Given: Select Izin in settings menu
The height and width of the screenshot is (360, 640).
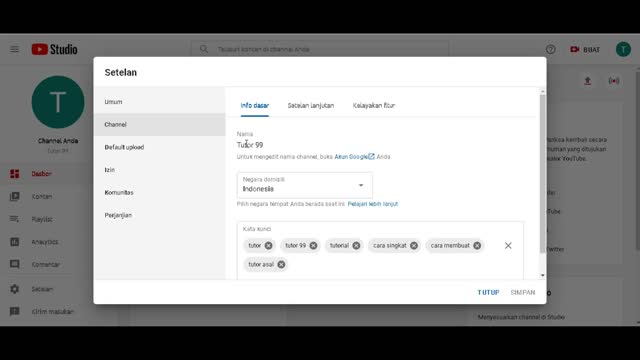Looking at the screenshot, I should click(159, 170).
